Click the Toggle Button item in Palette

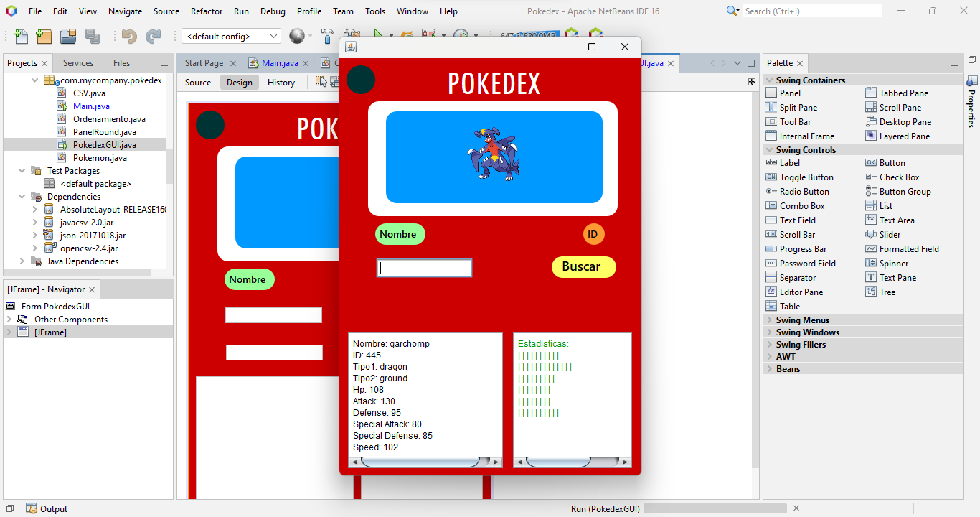pos(799,177)
